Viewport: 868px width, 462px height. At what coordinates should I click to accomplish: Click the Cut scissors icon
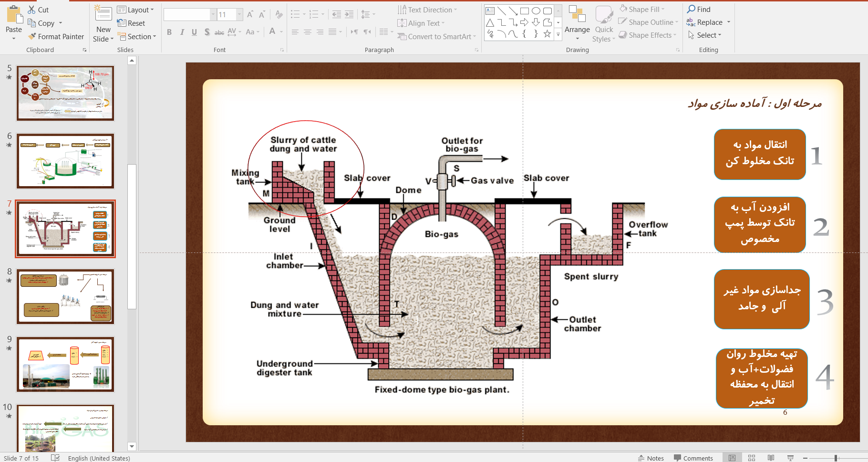point(32,10)
